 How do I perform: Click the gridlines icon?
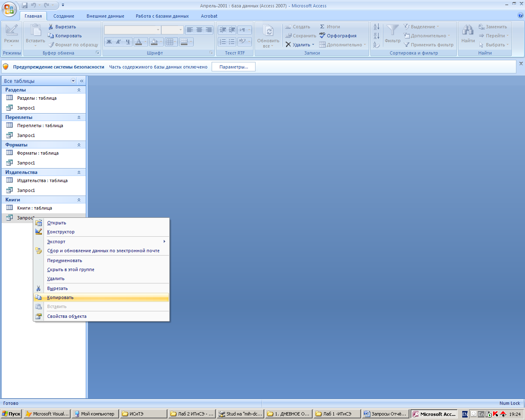169,41
